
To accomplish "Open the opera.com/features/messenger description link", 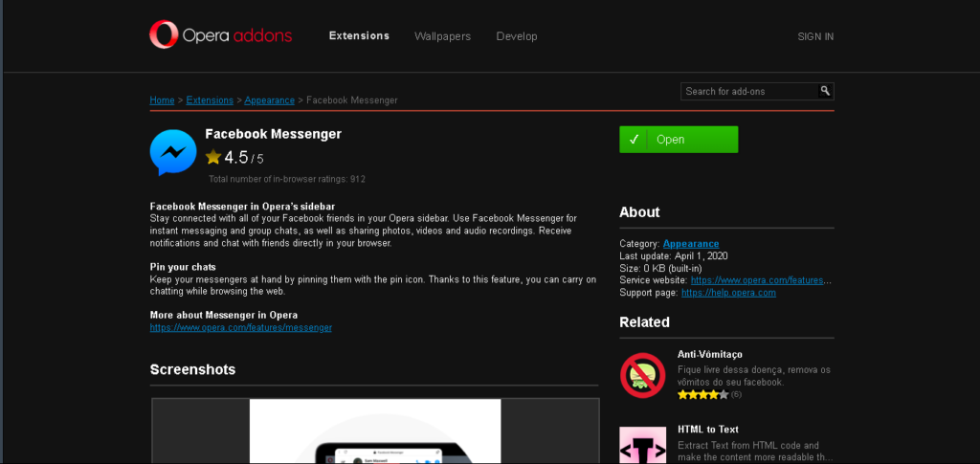I will (240, 327).
